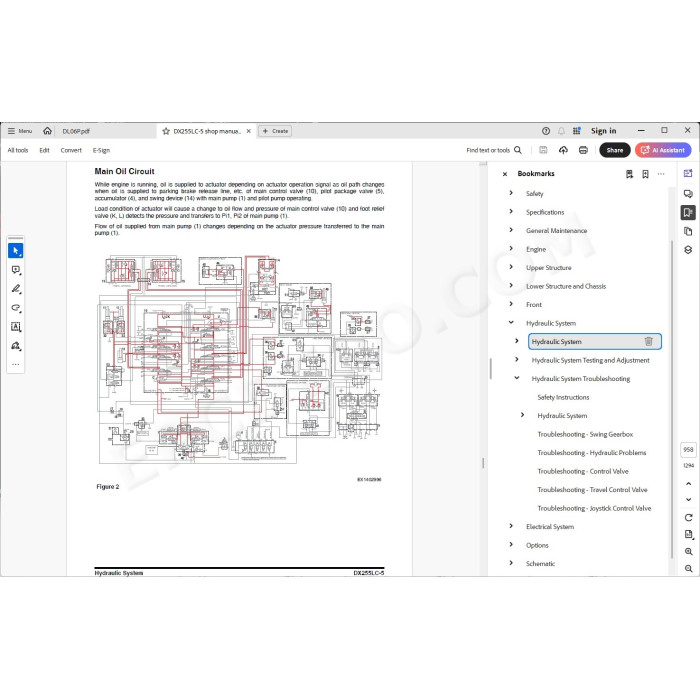Print the document with printer icon
700x700 pixels.
[583, 150]
